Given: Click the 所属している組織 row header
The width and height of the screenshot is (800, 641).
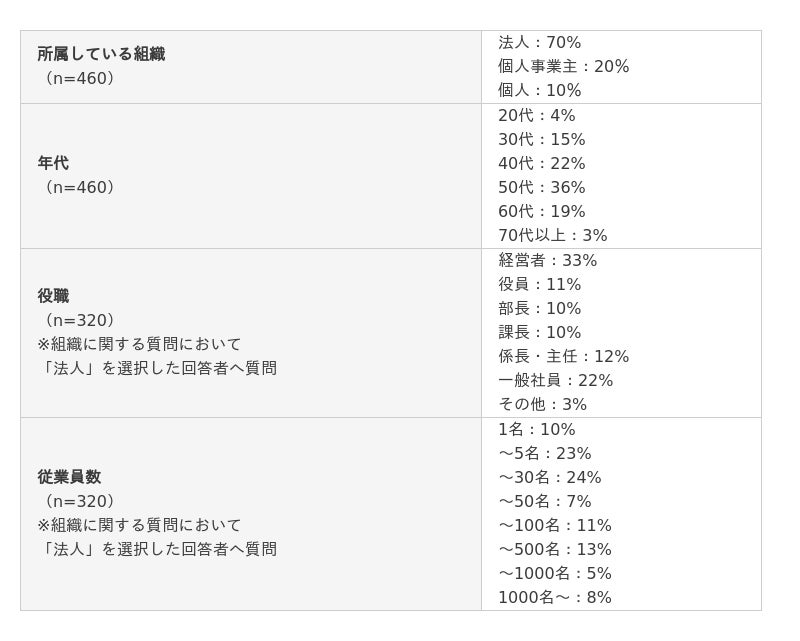Looking at the screenshot, I should click(x=101, y=54).
